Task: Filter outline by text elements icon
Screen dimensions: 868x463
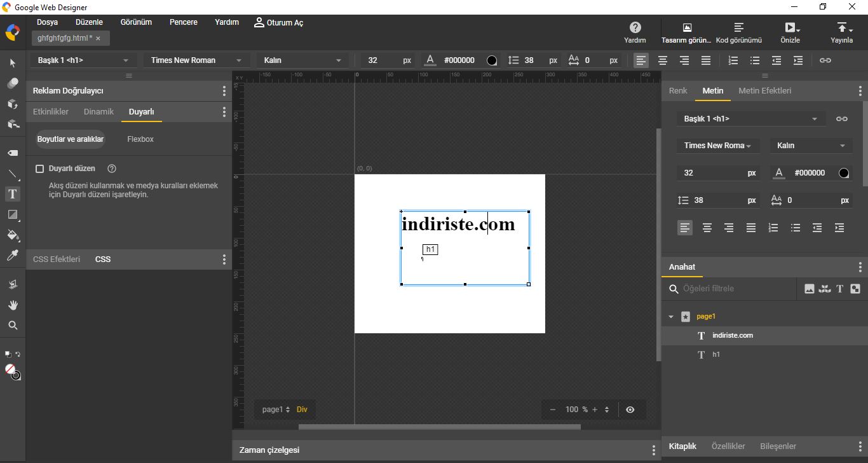Action: coord(840,289)
